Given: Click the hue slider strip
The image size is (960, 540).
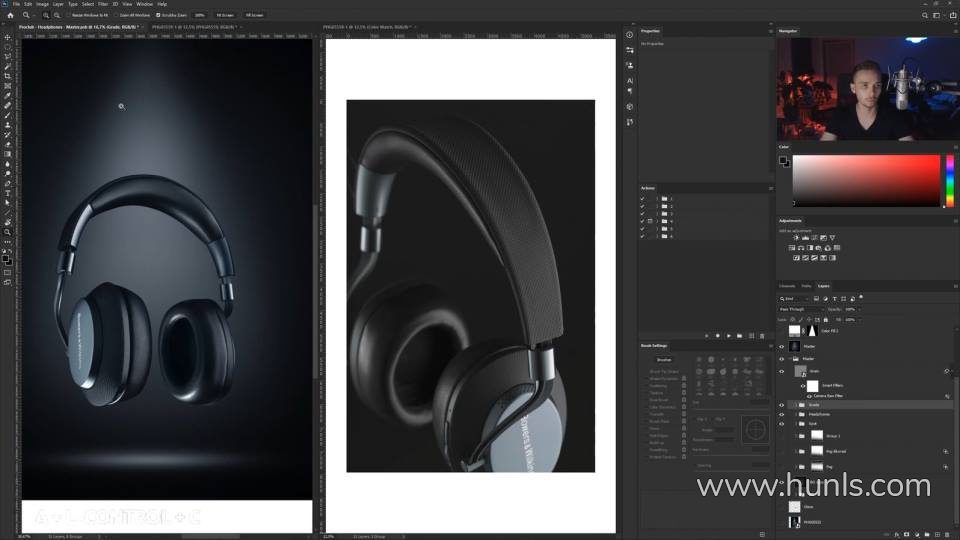Looking at the screenshot, I should coord(950,181).
